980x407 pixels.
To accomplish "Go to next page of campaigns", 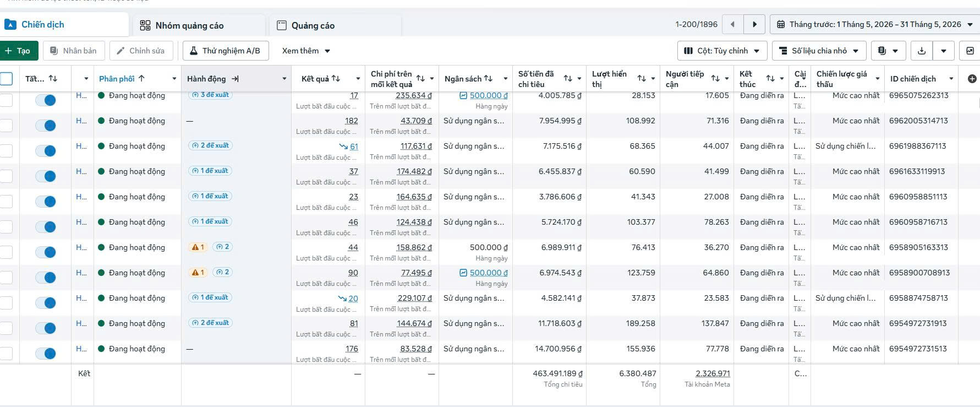I will coord(754,24).
